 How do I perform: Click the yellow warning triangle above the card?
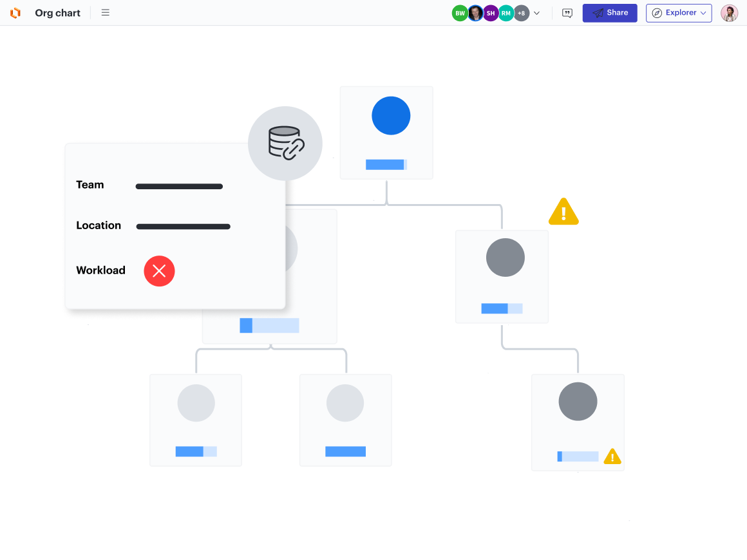563,211
